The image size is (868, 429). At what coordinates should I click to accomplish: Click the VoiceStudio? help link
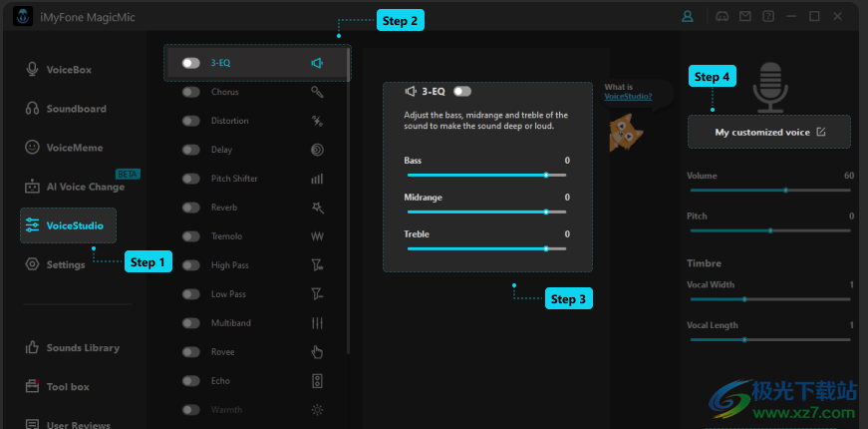[628, 97]
